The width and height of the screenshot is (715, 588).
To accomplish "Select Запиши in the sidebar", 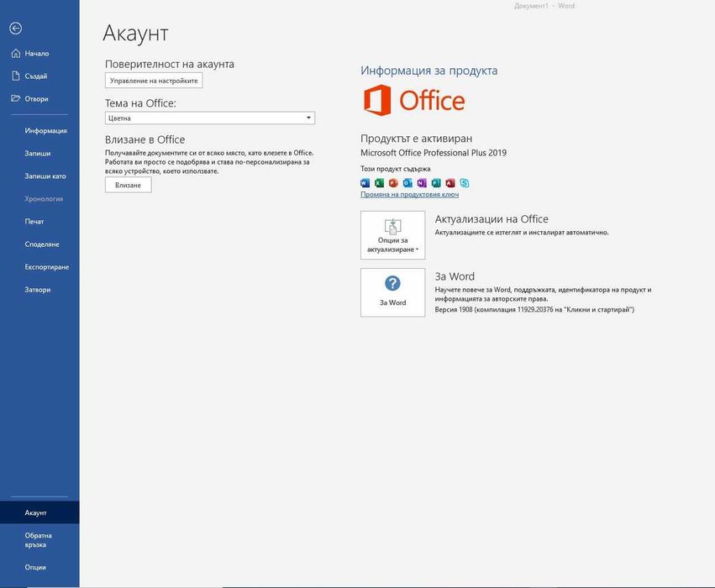I will point(39,154).
